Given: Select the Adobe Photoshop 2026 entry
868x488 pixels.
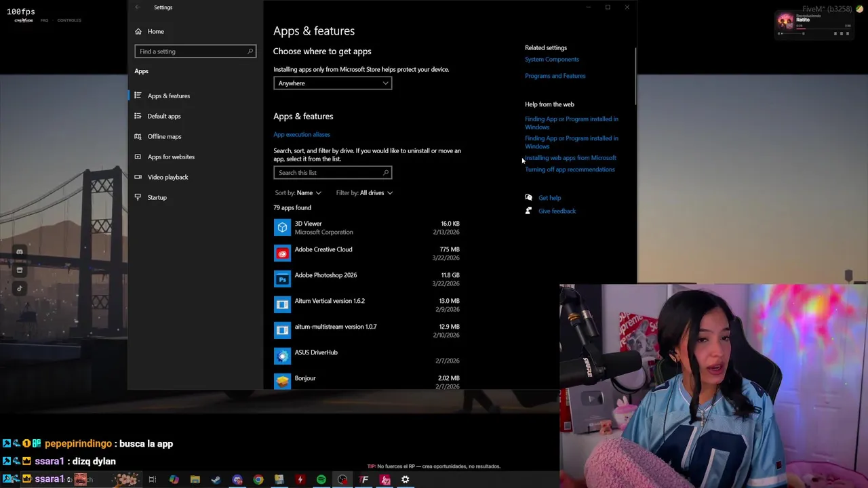Looking at the screenshot, I should coord(367,279).
